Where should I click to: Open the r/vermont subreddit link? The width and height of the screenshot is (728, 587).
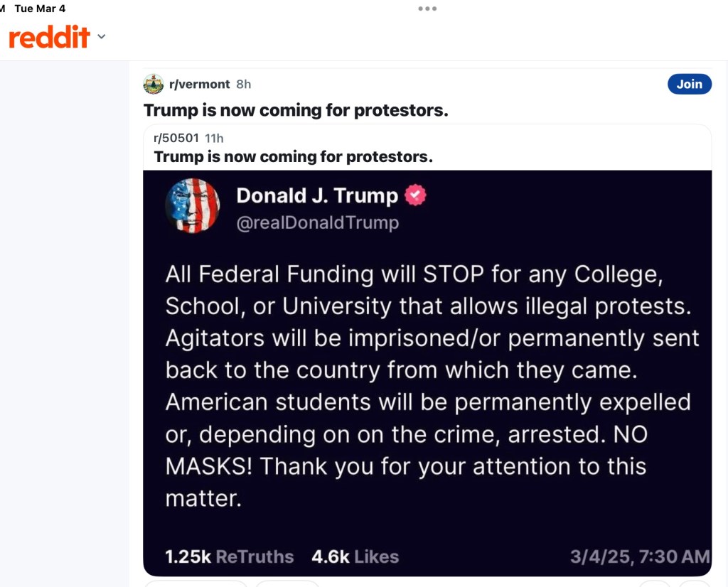[x=199, y=84]
